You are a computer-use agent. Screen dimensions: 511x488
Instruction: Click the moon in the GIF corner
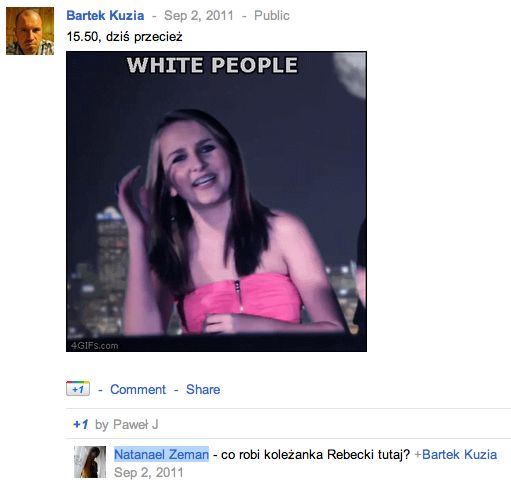click(350, 74)
